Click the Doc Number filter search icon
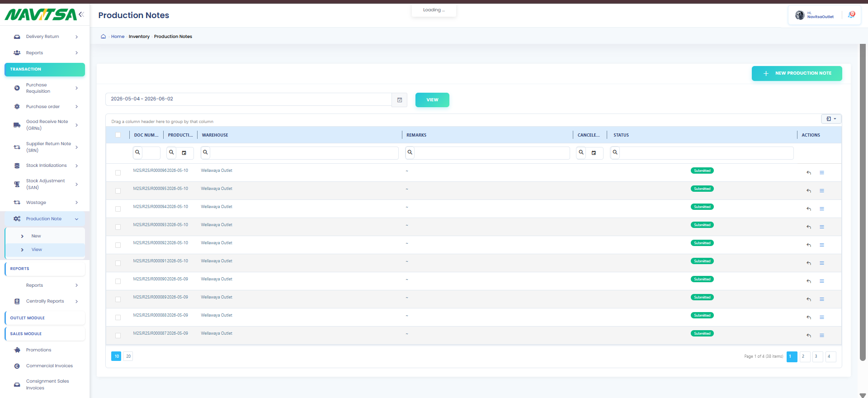 tap(137, 152)
